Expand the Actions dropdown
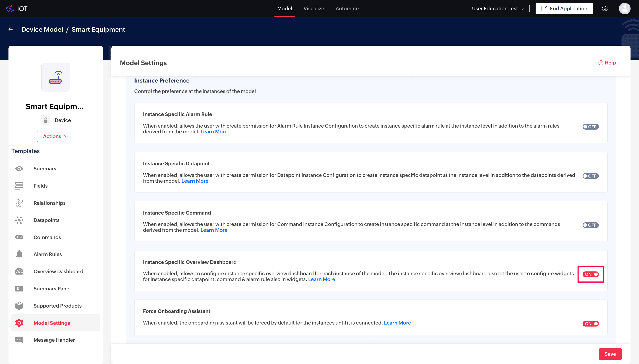639x364 pixels. [x=56, y=136]
